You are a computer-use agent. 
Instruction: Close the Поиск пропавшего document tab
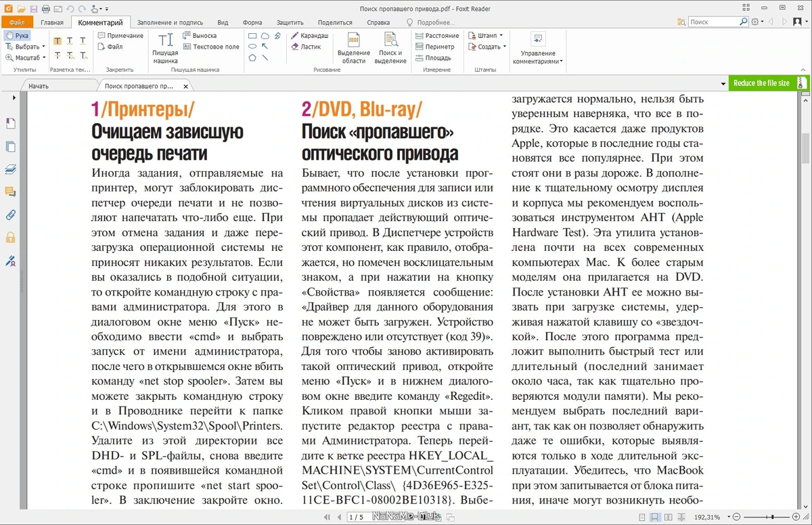(186, 87)
